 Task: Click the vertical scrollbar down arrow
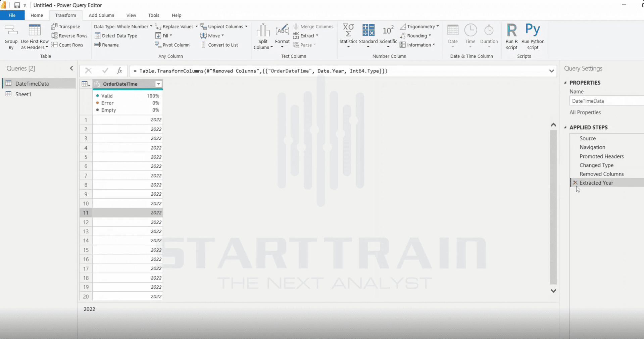click(x=553, y=291)
